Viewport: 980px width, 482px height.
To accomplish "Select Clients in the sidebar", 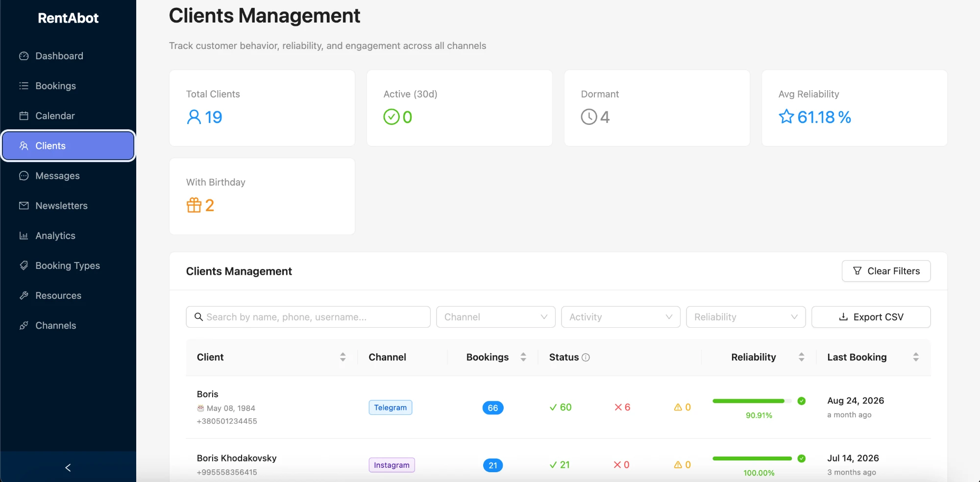I will click(68, 145).
